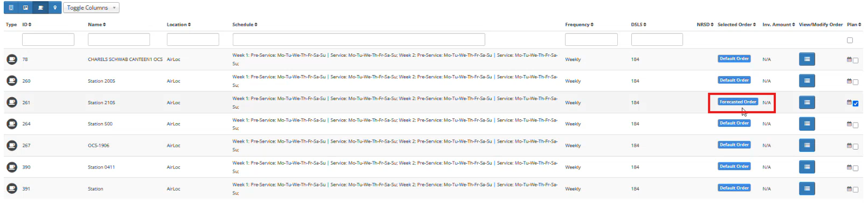The image size is (868, 203).
Task: Click Forecasted Order button for Station 2105
Action: tap(738, 102)
